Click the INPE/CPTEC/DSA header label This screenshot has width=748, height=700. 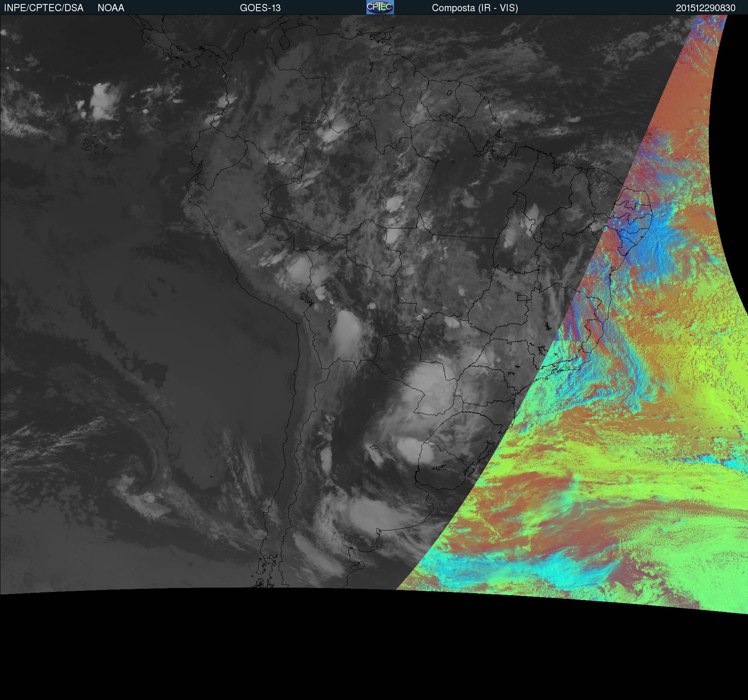click(x=44, y=8)
